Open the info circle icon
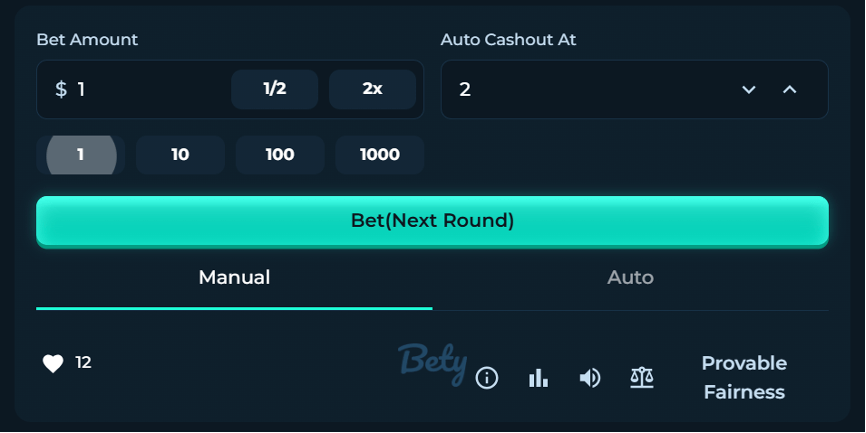The width and height of the screenshot is (866, 433). pos(487,378)
